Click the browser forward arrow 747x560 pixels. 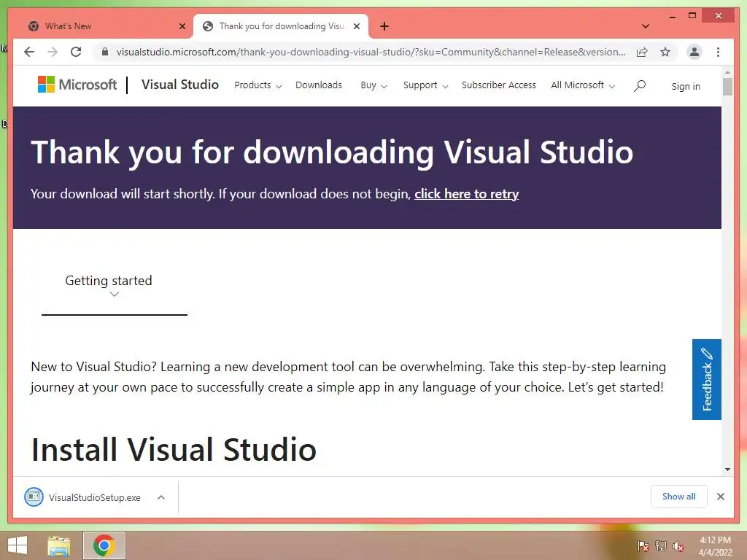53,52
